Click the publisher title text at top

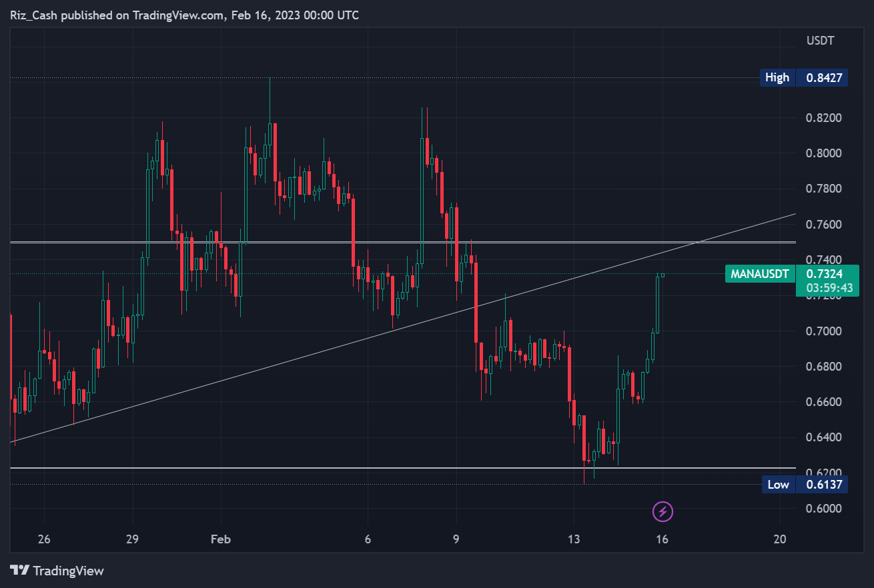[x=185, y=15]
